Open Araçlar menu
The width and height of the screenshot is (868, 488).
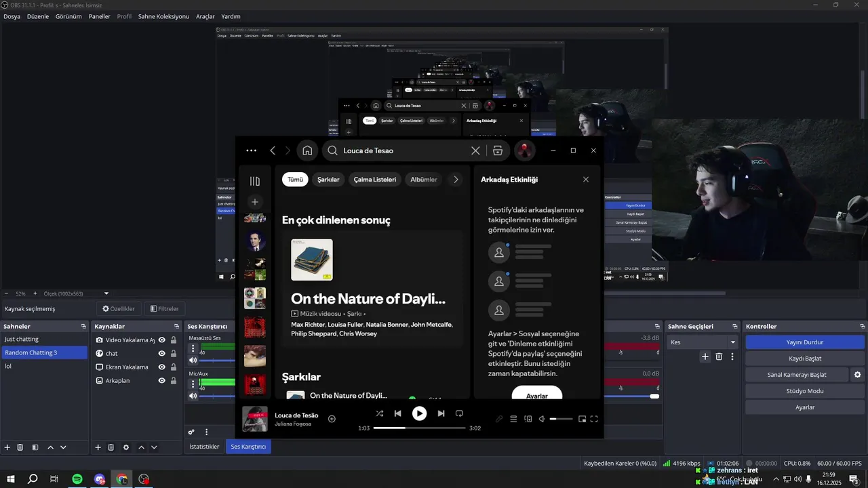(x=205, y=16)
